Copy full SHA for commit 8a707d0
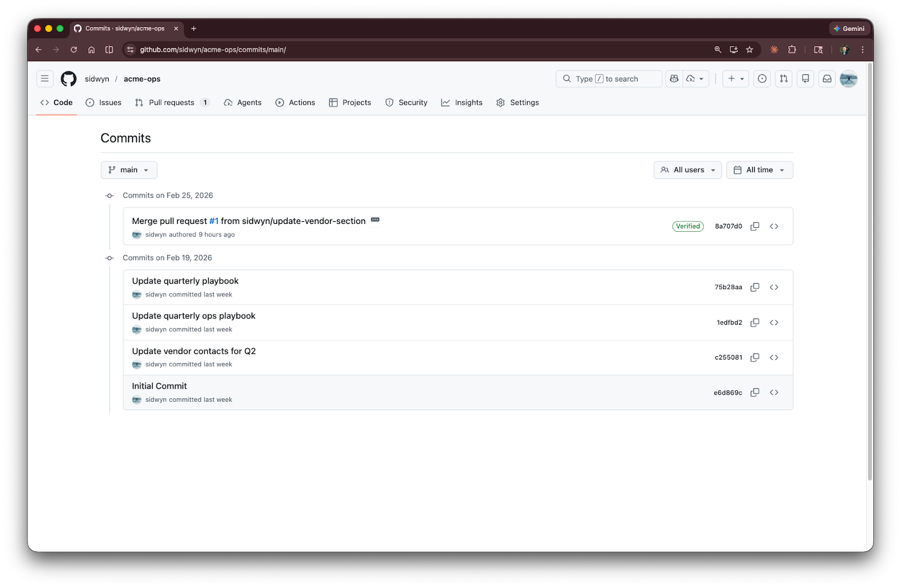This screenshot has width=901, height=588. point(755,226)
